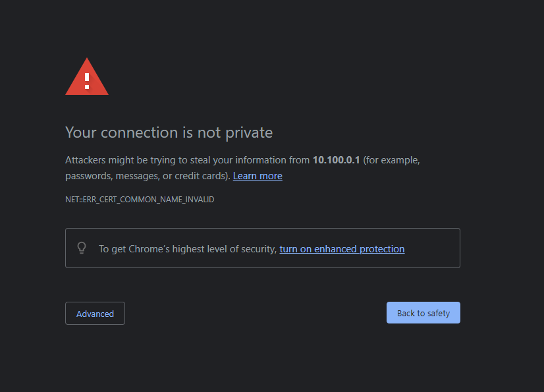544x392 pixels.
Task: Enable Chrome's highest level of security
Action: [x=342, y=248]
